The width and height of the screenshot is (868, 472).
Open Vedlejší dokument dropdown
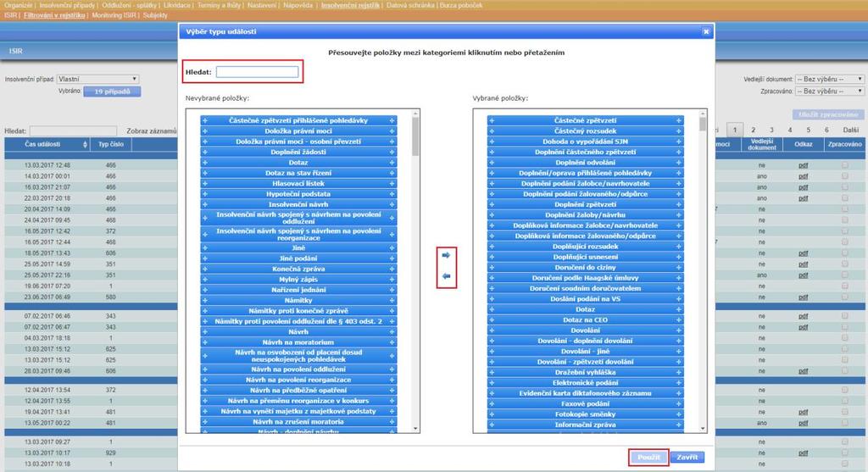[829, 79]
